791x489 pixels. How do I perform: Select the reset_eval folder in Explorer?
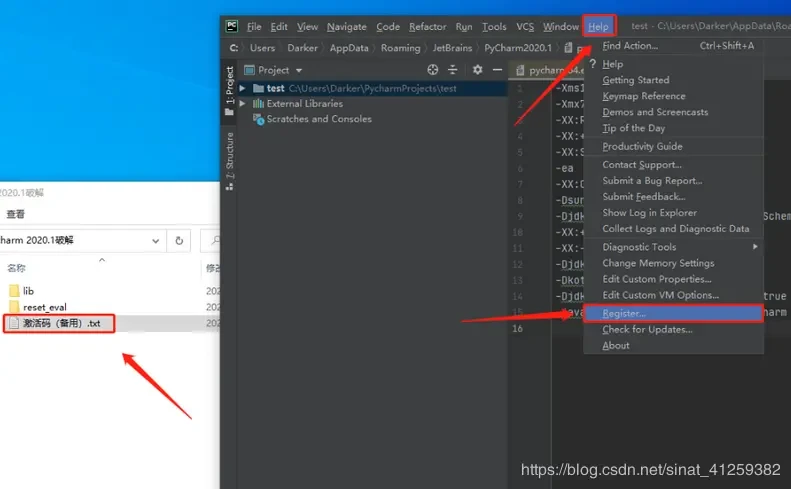click(x=45, y=307)
